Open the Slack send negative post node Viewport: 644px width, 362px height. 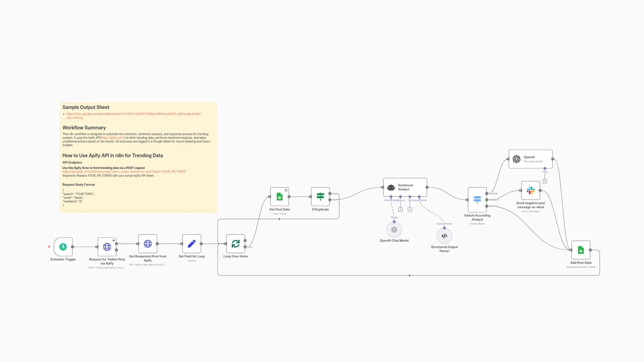tap(530, 190)
